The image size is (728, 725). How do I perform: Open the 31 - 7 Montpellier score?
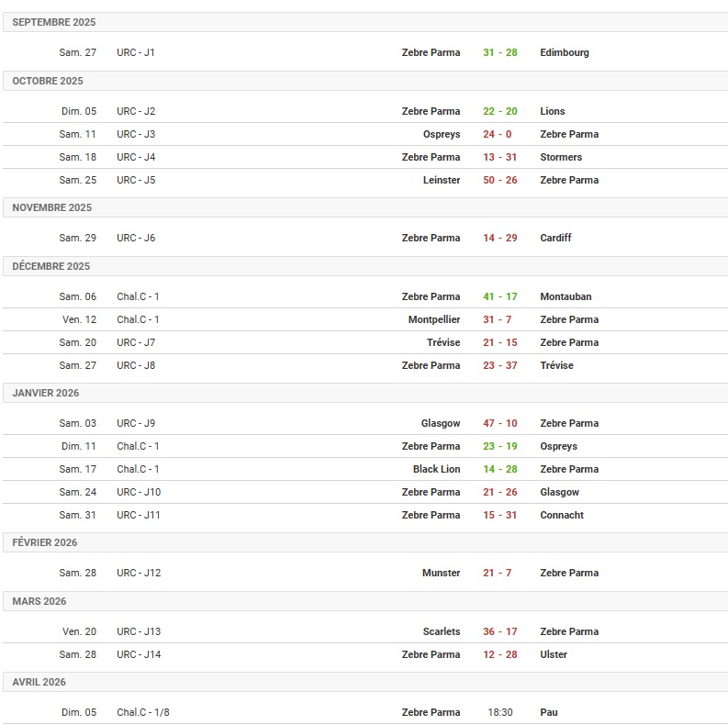[497, 319]
